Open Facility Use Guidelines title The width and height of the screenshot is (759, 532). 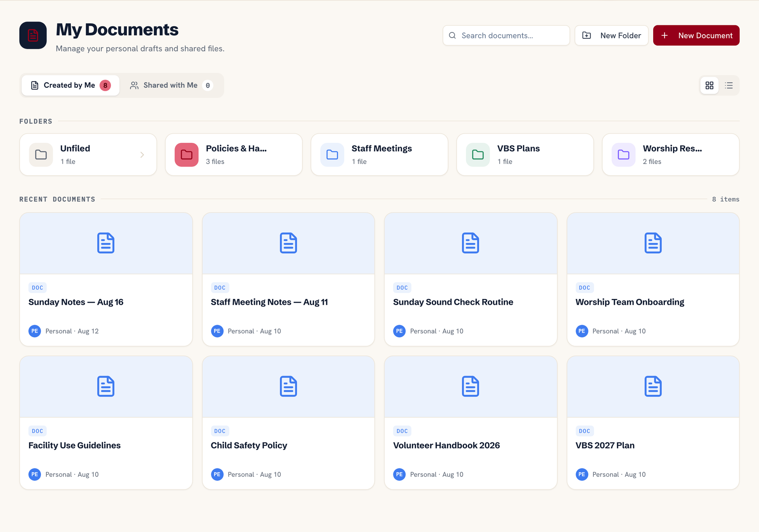click(x=75, y=446)
